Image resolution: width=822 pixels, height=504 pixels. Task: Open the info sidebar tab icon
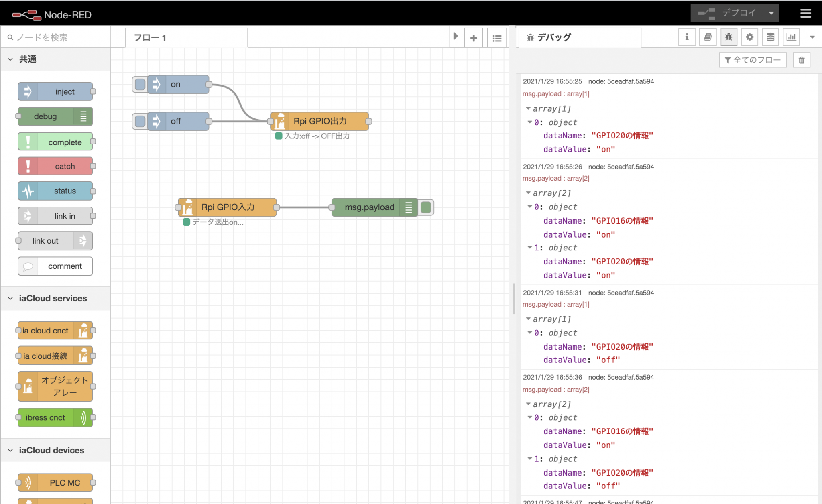click(687, 37)
